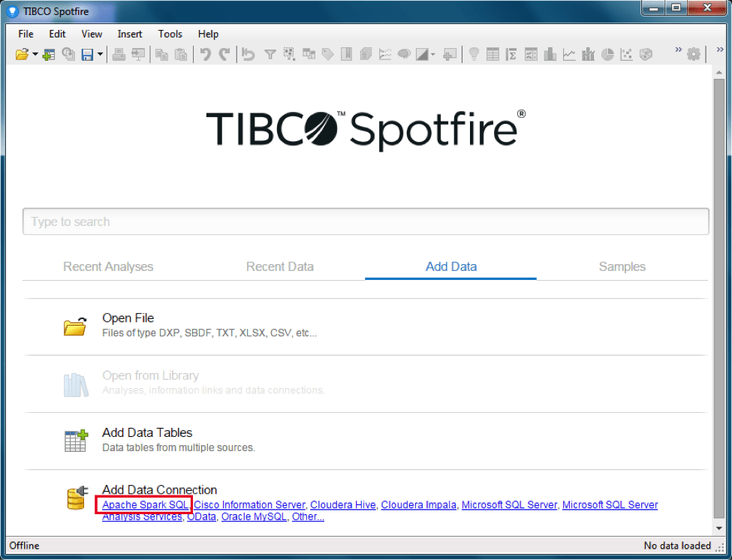Click the gear settings toolbar icon
This screenshot has width=732, height=560.
694,55
